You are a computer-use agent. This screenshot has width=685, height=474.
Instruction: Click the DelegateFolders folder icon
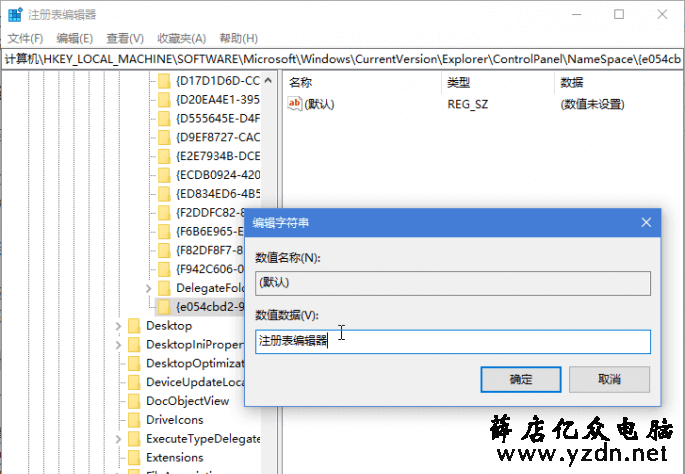(164, 288)
